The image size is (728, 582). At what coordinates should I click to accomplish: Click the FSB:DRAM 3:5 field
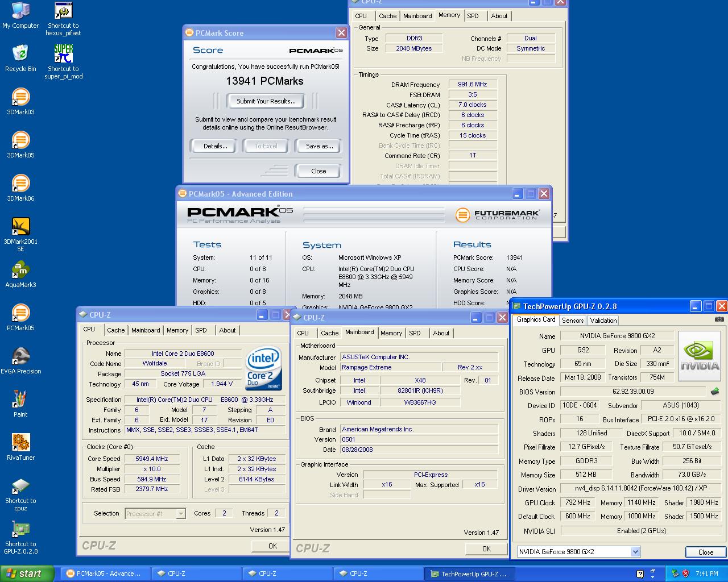click(x=473, y=94)
